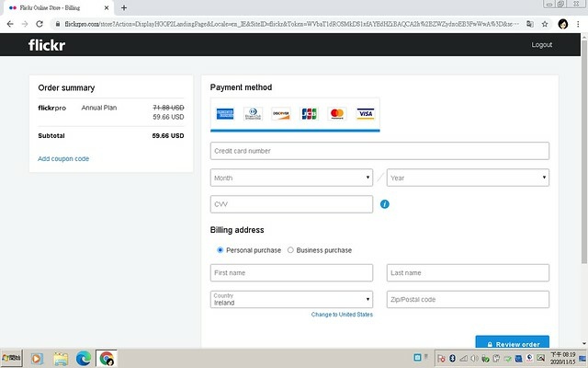Focus the Zip/Postal code field
Viewport: 588px width, 368px height.
pyautogui.click(x=468, y=299)
